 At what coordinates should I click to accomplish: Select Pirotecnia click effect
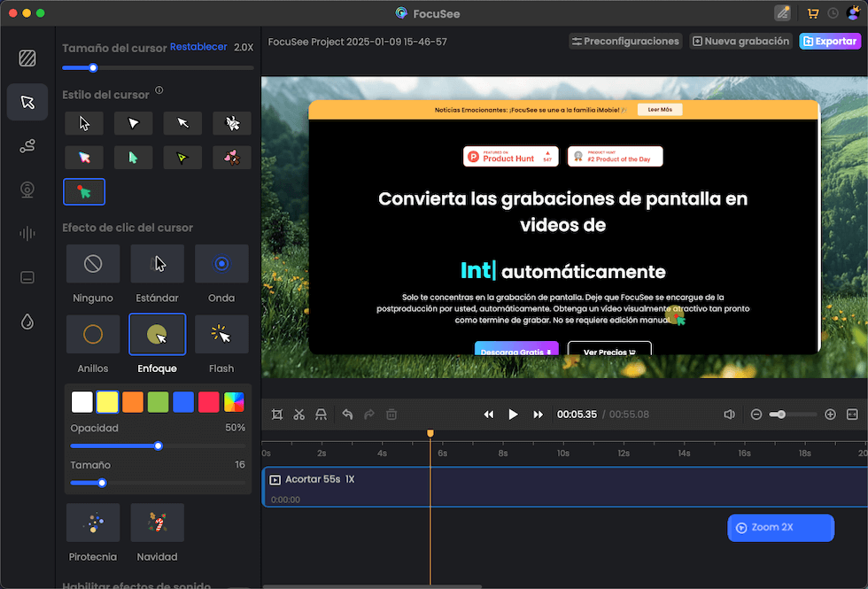click(93, 523)
